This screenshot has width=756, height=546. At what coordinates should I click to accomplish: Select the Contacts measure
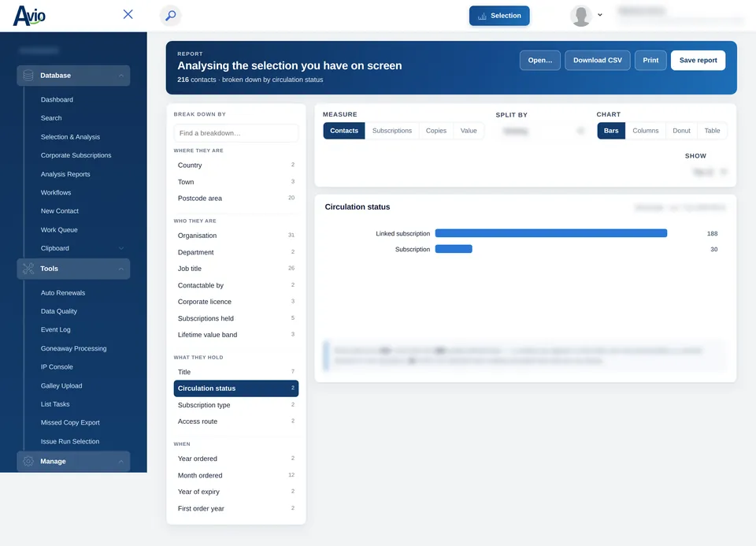click(344, 131)
